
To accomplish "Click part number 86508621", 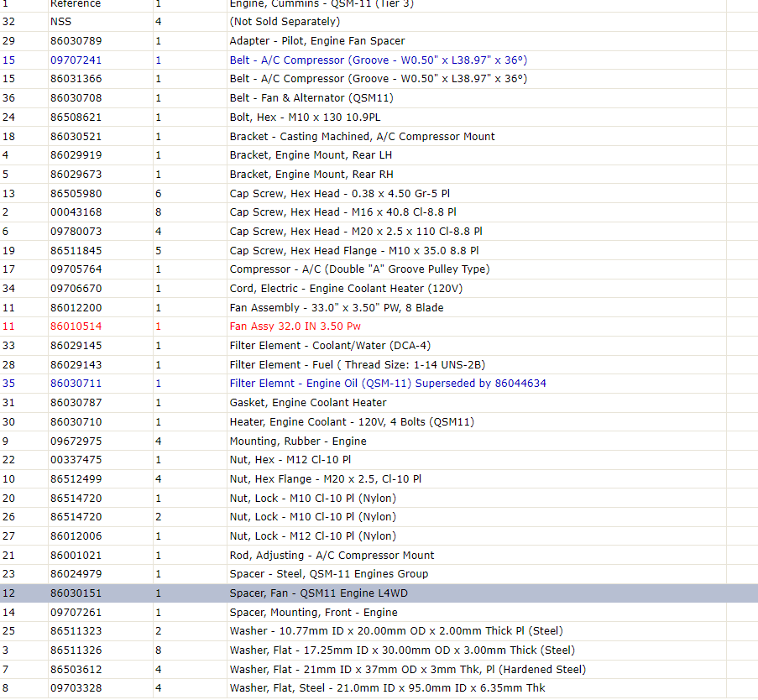I will click(x=76, y=118).
